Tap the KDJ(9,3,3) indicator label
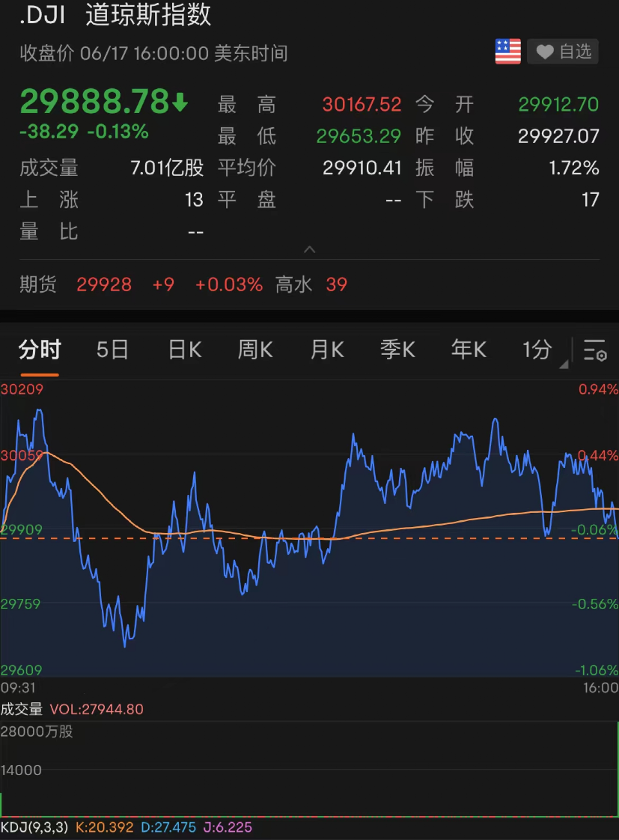The image size is (619, 840). 34,827
